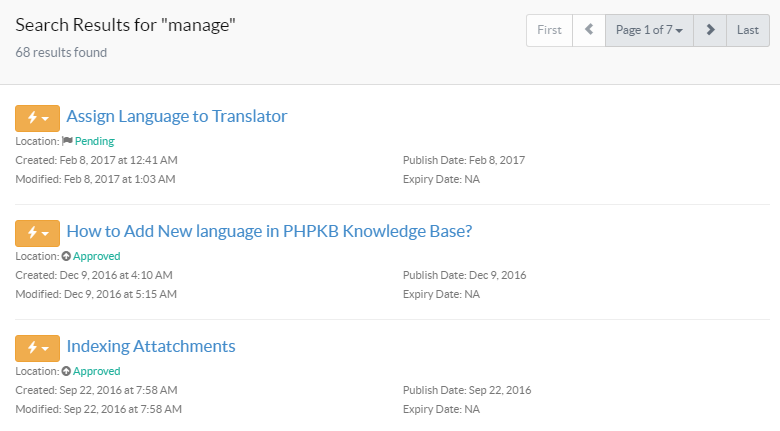Expand the Page 1 of 7 dropdown
Image resolution: width=780 pixels, height=431 pixels.
pos(649,30)
